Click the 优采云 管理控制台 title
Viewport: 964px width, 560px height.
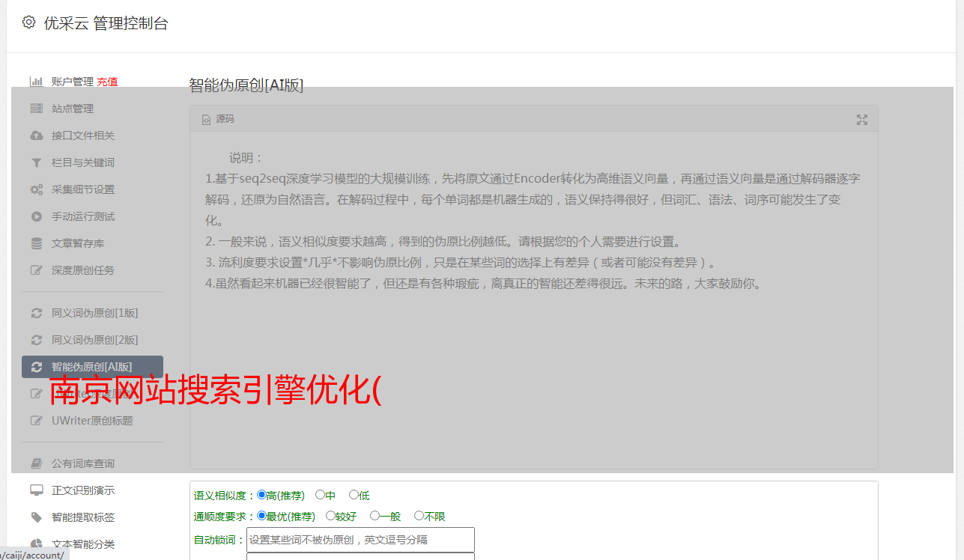[106, 23]
